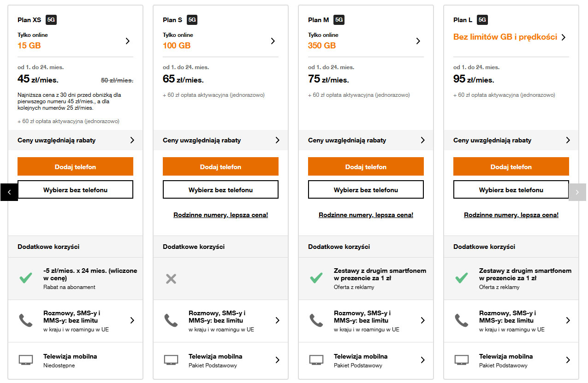The width and height of the screenshot is (588, 383).
Task: Click gray X icon in Plan S
Action: pos(171,278)
